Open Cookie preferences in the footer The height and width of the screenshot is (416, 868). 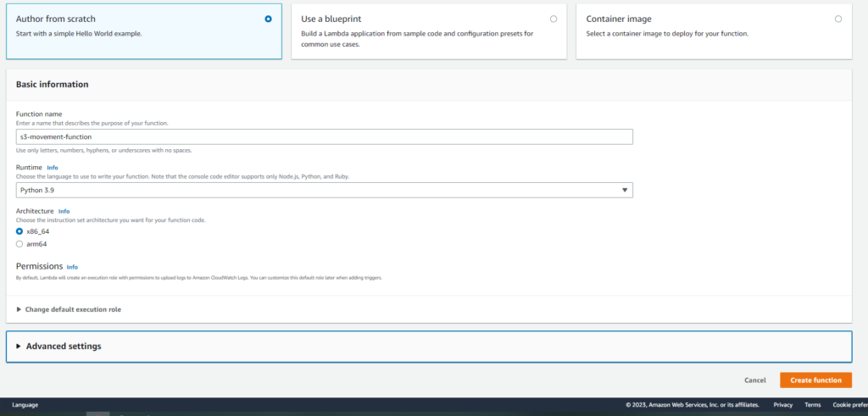(x=849, y=405)
